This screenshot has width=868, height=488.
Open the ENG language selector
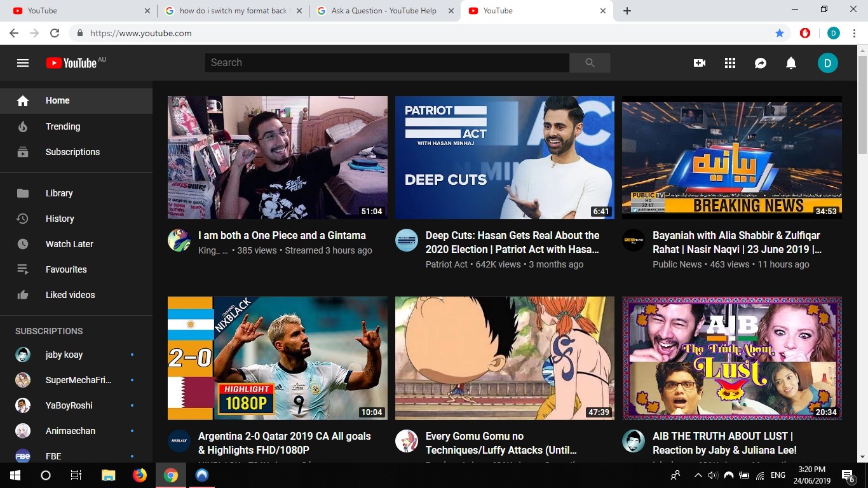click(777, 475)
